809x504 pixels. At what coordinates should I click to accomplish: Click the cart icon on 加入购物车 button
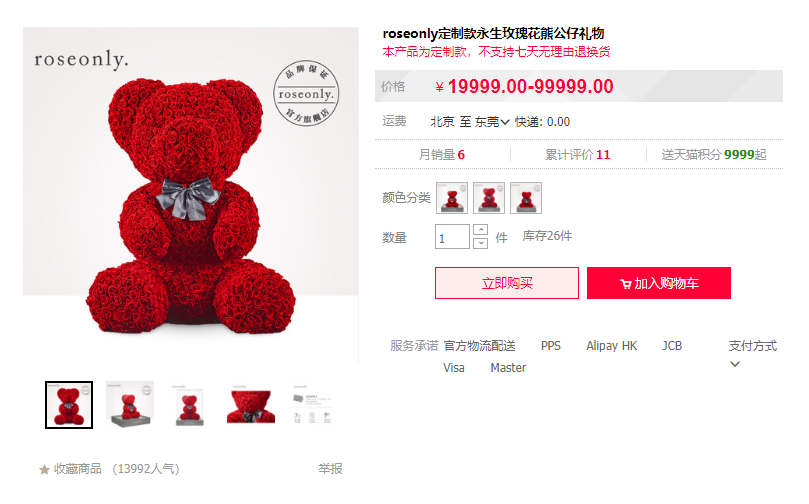pos(626,284)
